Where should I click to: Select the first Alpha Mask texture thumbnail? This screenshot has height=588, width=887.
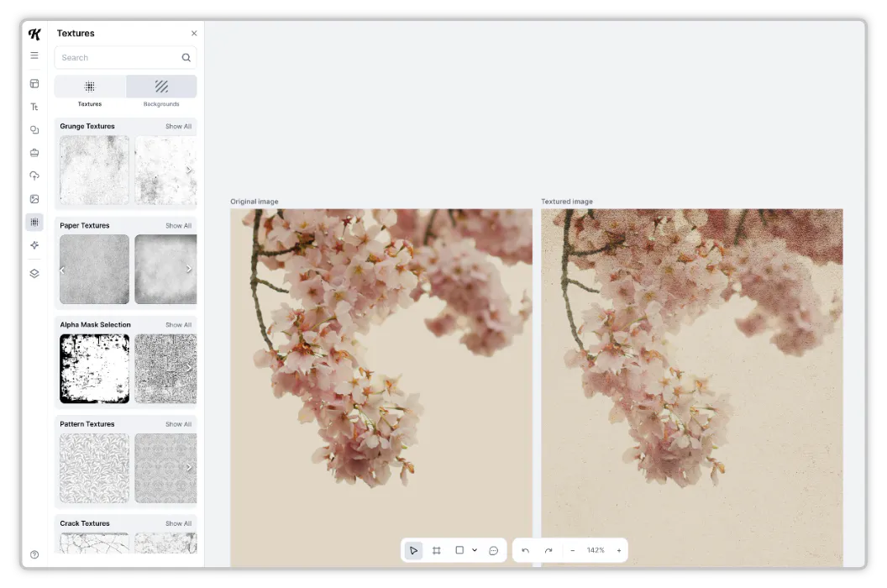coord(93,368)
